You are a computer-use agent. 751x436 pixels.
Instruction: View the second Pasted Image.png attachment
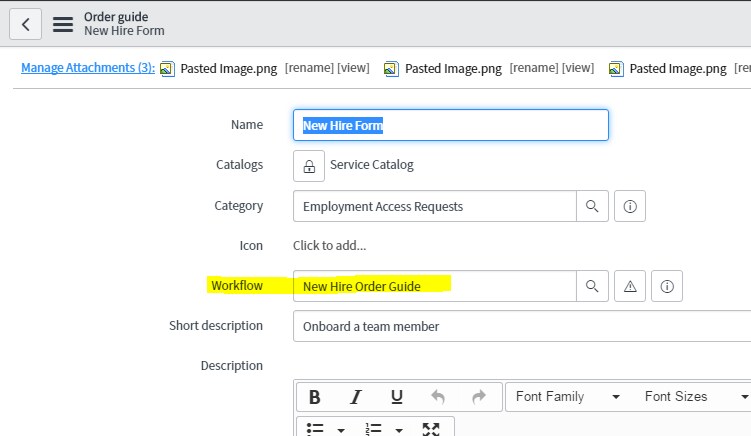[578, 68]
